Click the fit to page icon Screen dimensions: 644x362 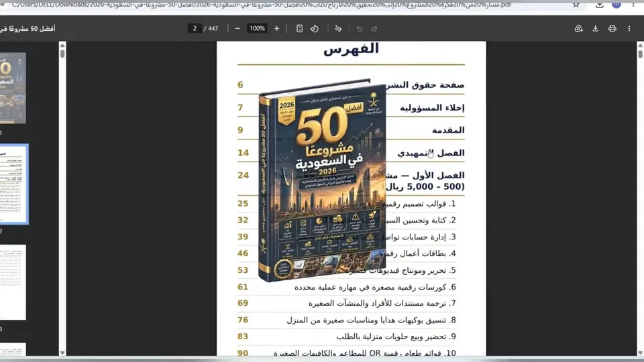pos(299,28)
